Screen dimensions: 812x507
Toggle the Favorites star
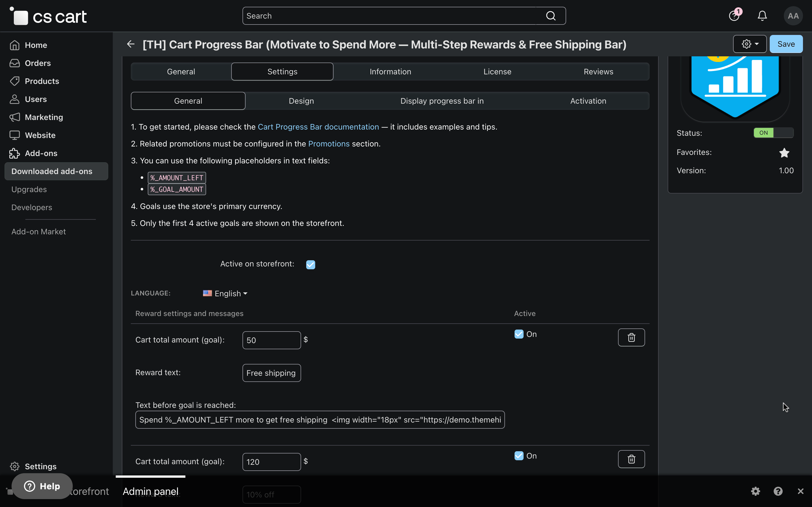click(784, 153)
